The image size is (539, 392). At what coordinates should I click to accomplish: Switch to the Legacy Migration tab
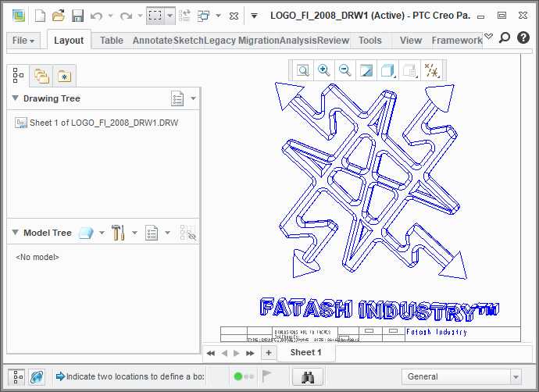point(241,41)
